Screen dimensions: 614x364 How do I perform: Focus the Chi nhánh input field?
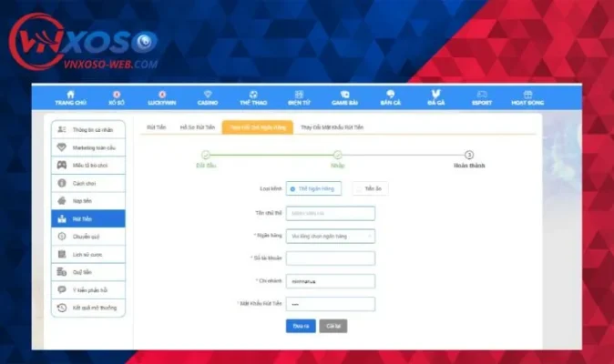click(331, 281)
